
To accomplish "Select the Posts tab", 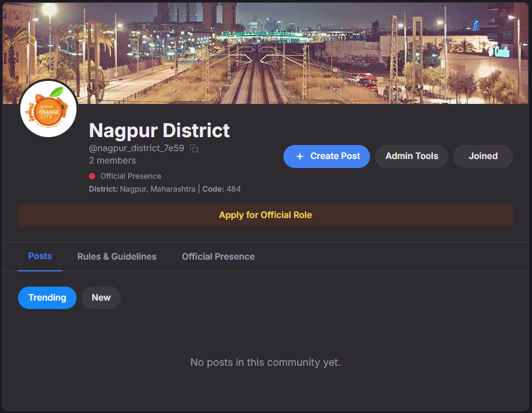I will (x=39, y=256).
